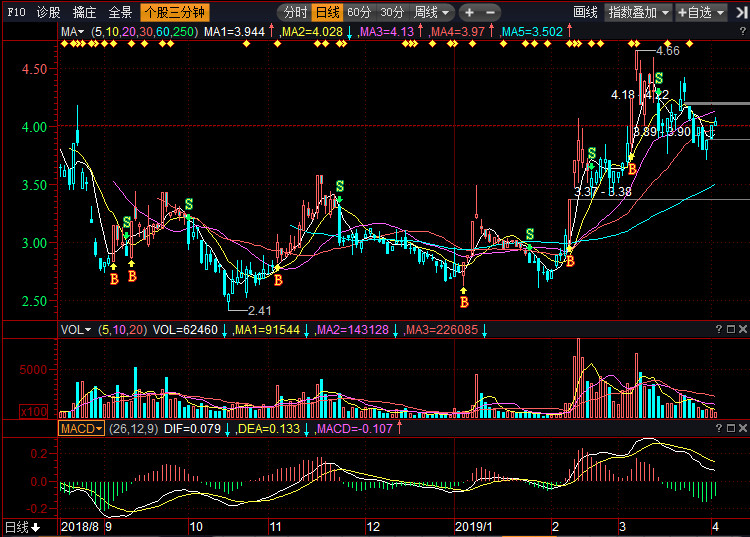The width and height of the screenshot is (750, 537).
Task: Switch chart to 60分 period
Action: (x=359, y=13)
